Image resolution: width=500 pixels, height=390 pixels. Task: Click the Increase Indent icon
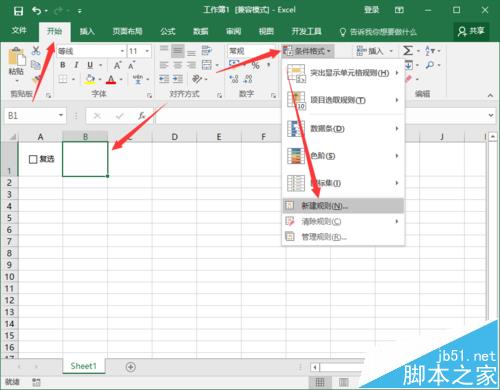tap(178, 79)
